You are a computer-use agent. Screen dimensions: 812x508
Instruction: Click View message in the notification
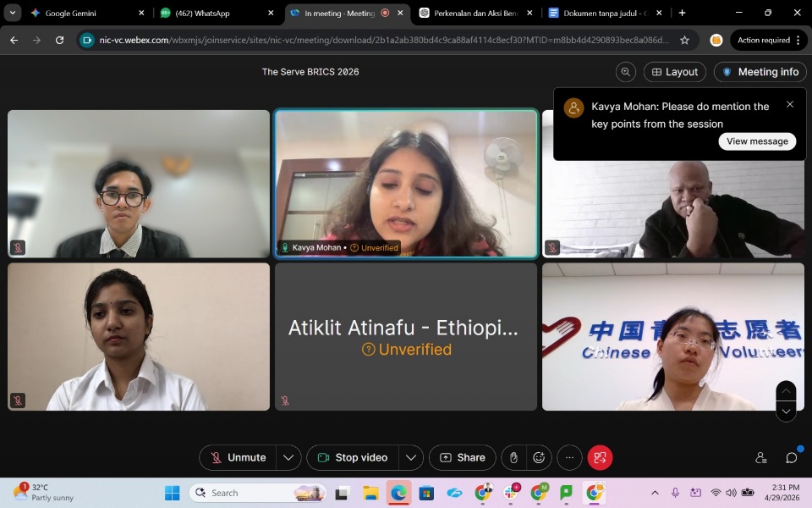757,141
